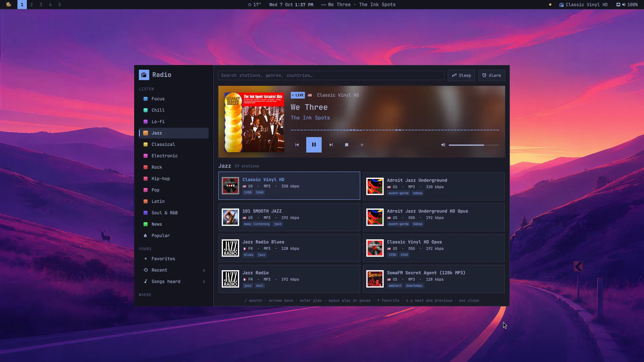Open Popular stations flame icon
Screen dimensions: 644x362
click(146, 236)
